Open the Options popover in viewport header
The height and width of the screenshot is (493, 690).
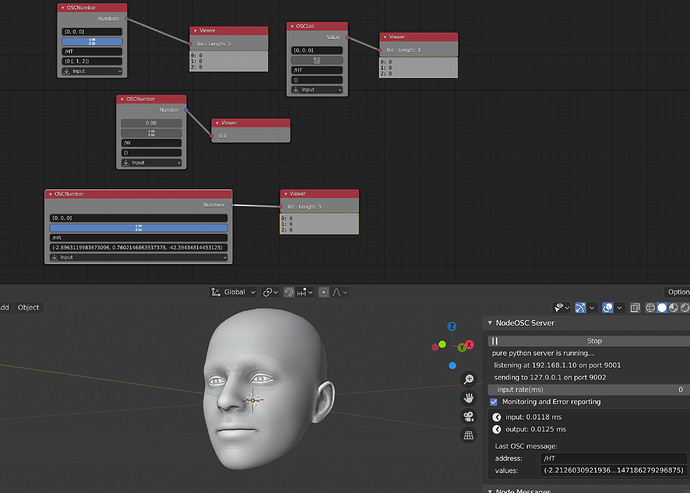677,292
